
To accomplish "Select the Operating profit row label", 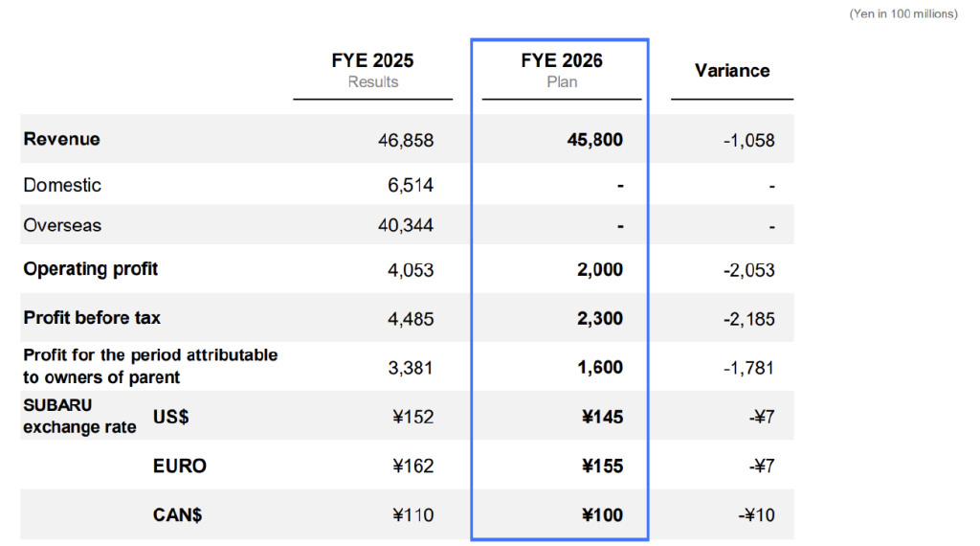I will (x=91, y=269).
